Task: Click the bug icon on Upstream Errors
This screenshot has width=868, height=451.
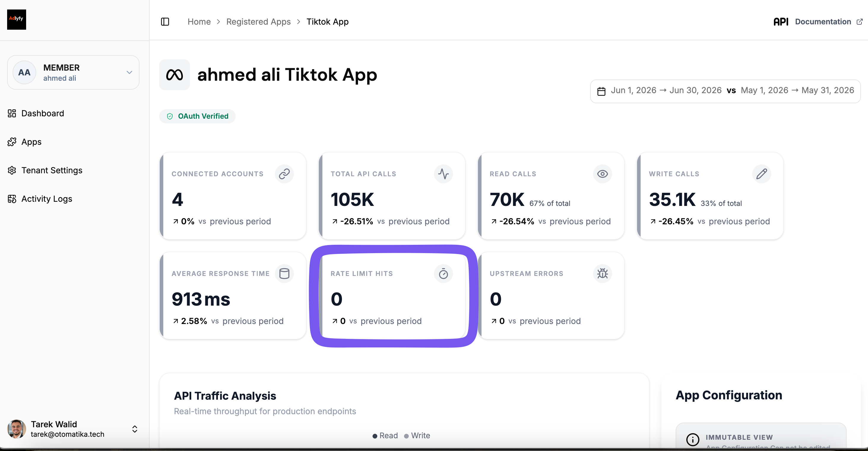Action: (x=602, y=274)
